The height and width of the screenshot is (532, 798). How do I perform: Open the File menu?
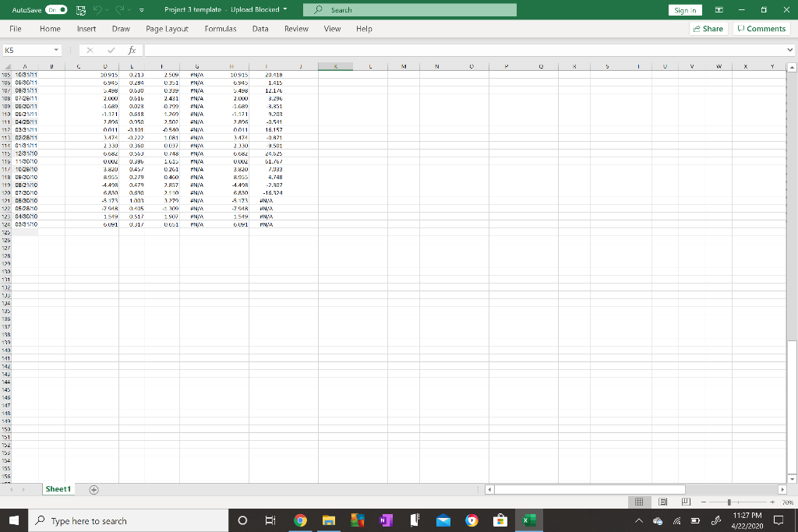(15, 29)
